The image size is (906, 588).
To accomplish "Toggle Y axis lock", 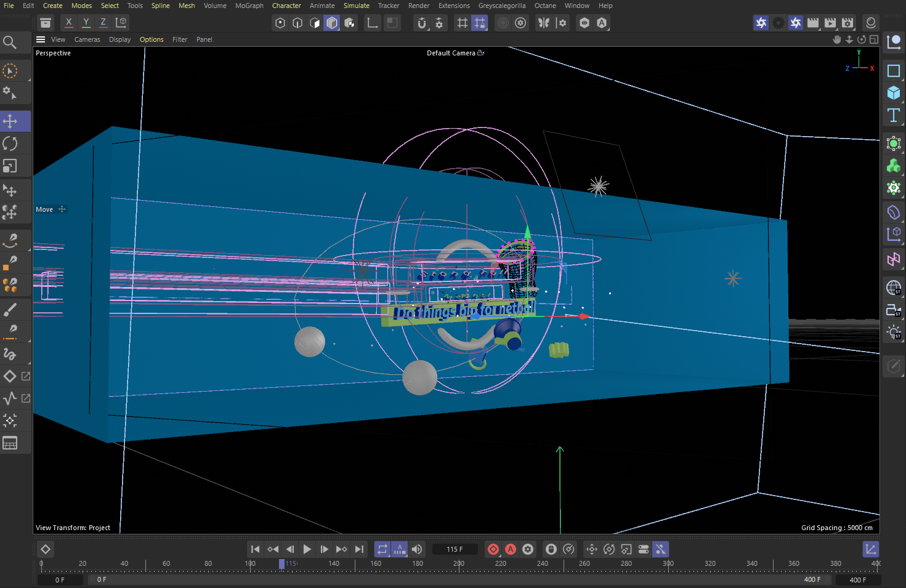I will point(86,23).
